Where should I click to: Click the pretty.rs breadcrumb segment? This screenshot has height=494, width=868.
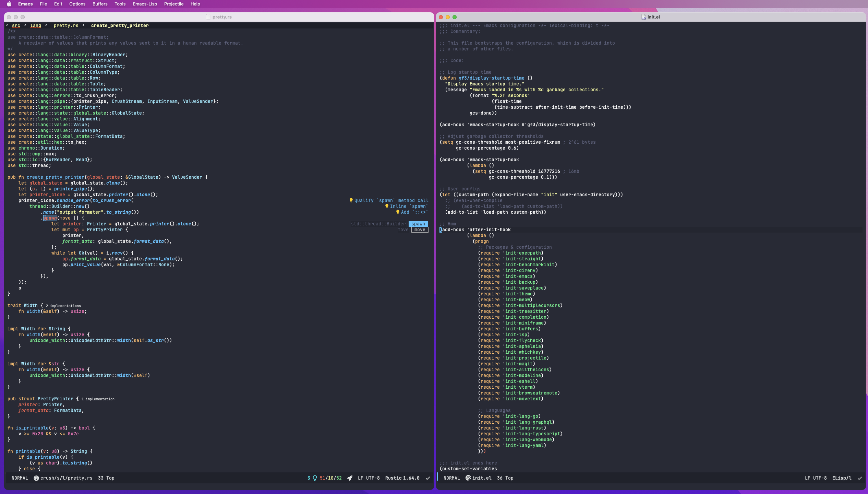pyautogui.click(x=66, y=25)
